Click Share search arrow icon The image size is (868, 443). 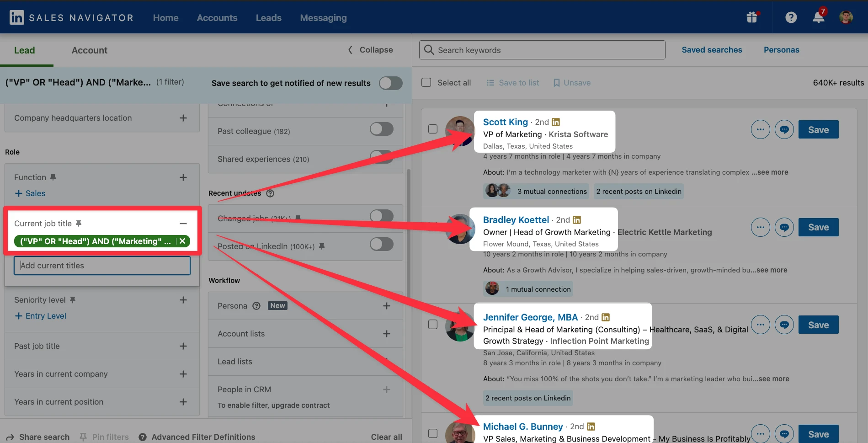pos(10,437)
